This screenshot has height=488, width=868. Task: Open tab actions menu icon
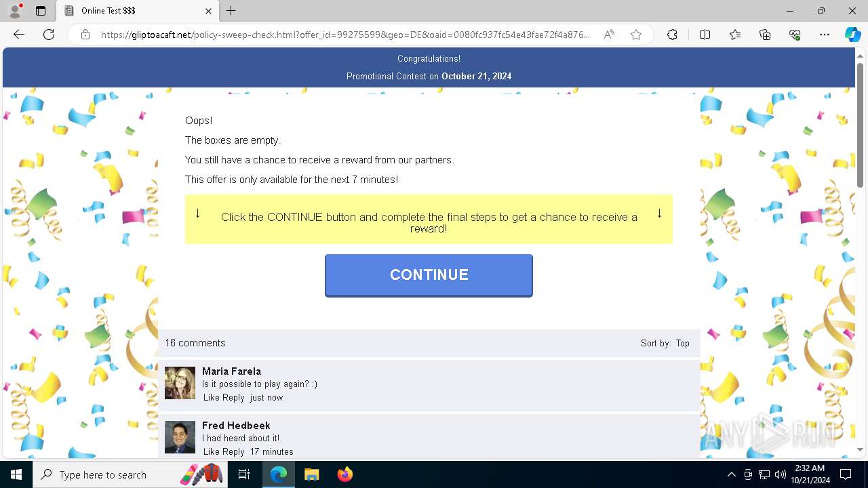tap(41, 11)
